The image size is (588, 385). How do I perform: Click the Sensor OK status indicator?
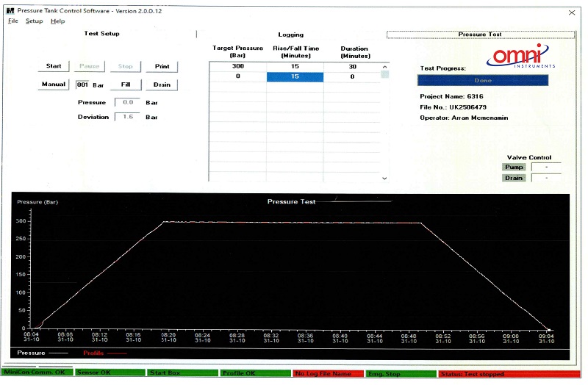109,373
